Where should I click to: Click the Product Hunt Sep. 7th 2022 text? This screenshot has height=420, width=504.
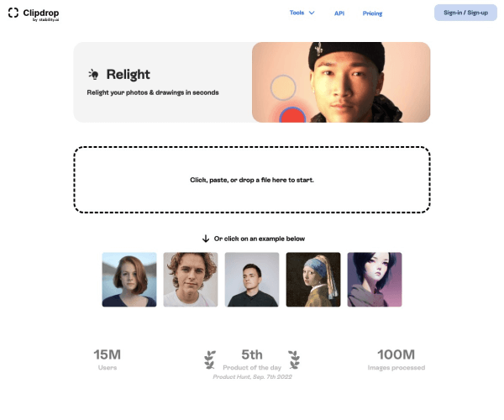(x=252, y=376)
